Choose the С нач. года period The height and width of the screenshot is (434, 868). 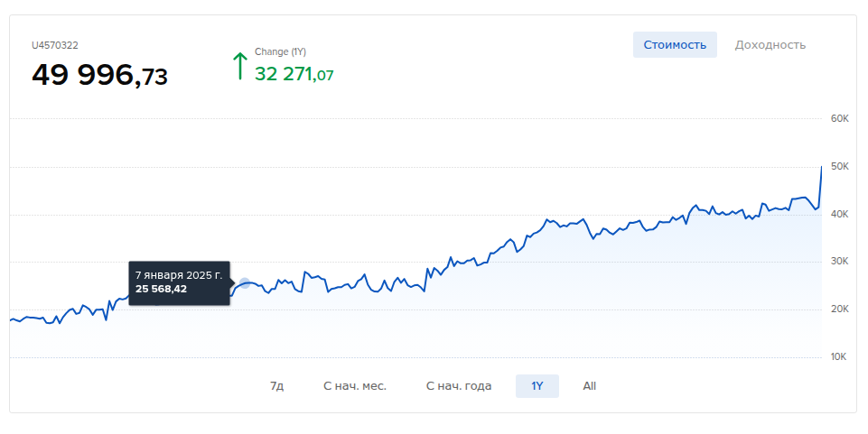[459, 386]
